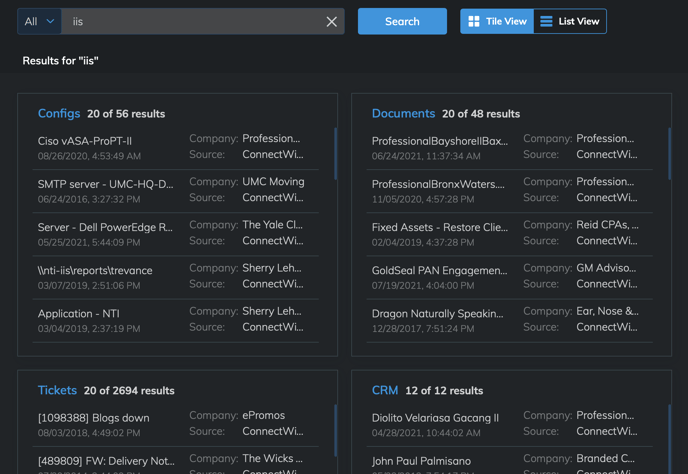Click ePromos company name in Tickets
Screen dimensions: 688x474
pyautogui.click(x=264, y=415)
